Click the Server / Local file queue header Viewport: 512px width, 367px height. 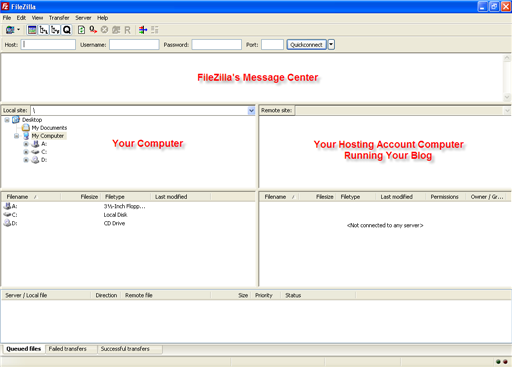[46, 295]
